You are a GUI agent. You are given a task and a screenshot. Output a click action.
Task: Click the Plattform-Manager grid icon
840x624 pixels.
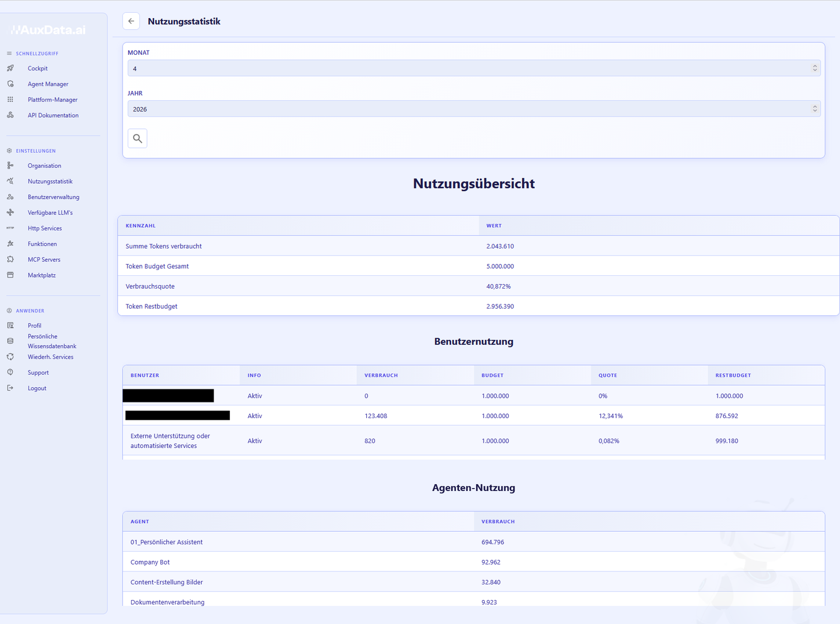pyautogui.click(x=10, y=100)
